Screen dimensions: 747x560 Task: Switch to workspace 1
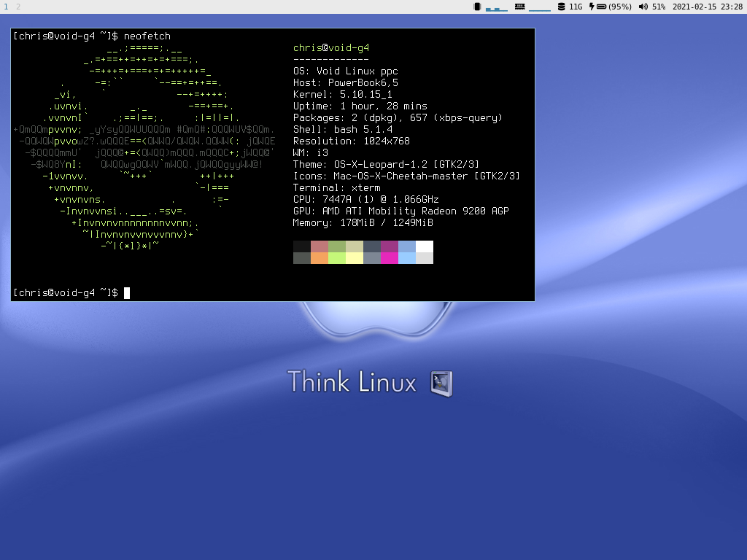click(6, 7)
